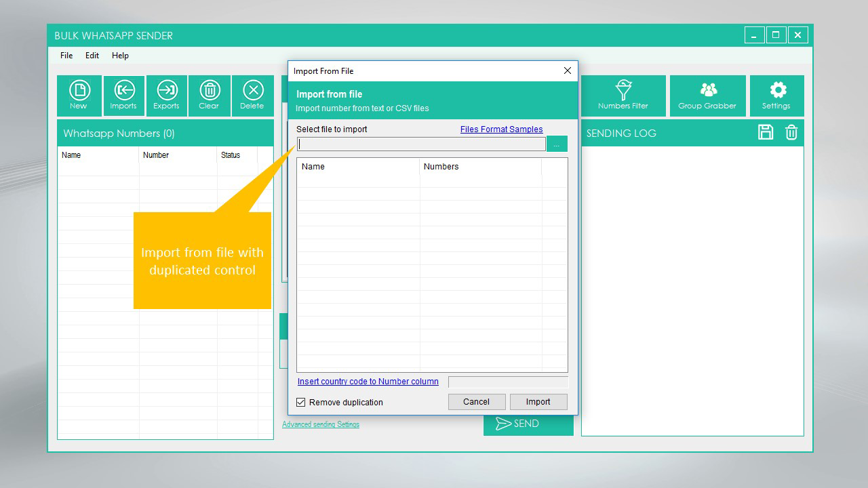Open the File menu
868x488 pixels.
(66, 56)
